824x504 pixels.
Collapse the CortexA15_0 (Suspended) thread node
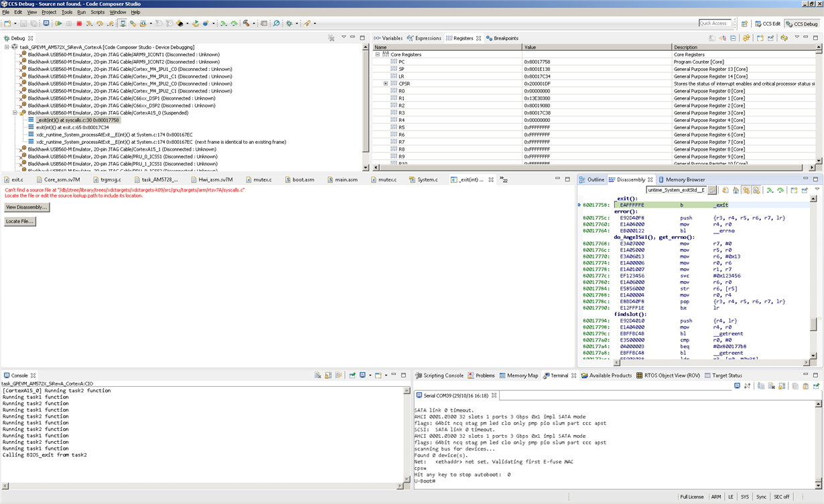[15, 112]
